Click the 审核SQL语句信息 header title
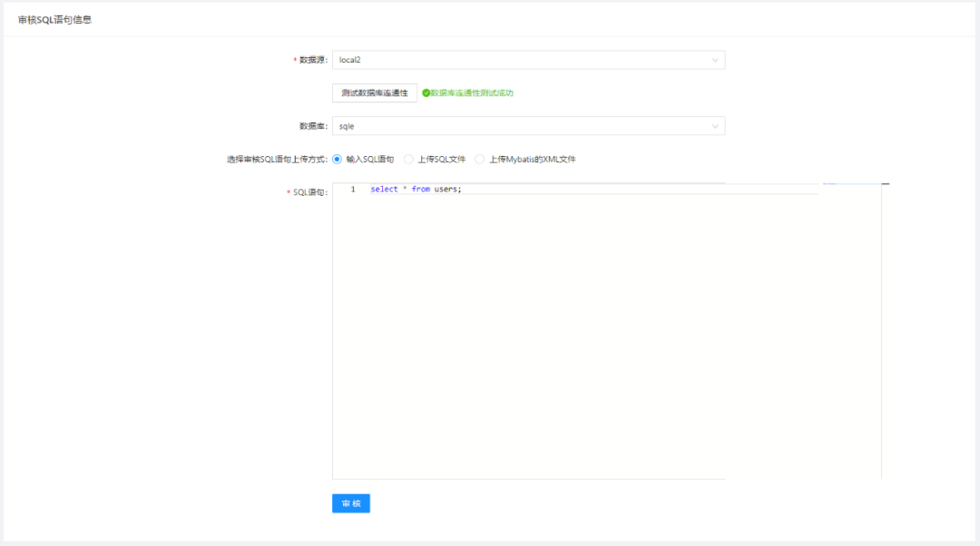Viewport: 980px width, 546px height. click(54, 20)
